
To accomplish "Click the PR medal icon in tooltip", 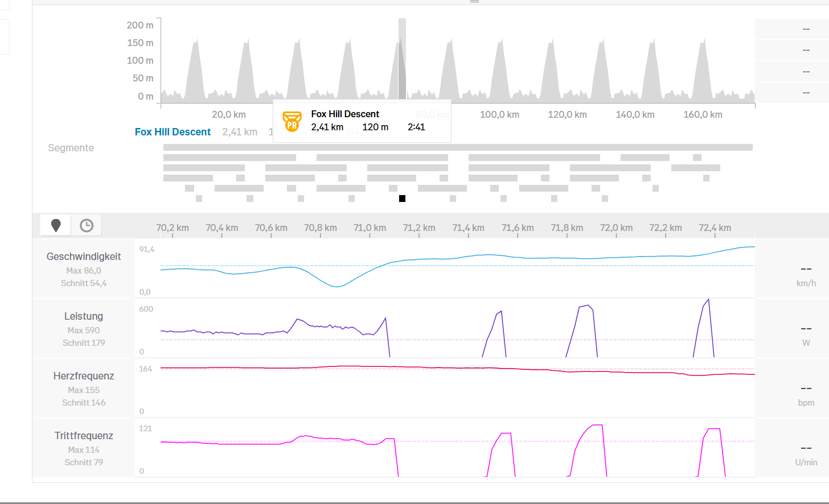I will 292,121.
